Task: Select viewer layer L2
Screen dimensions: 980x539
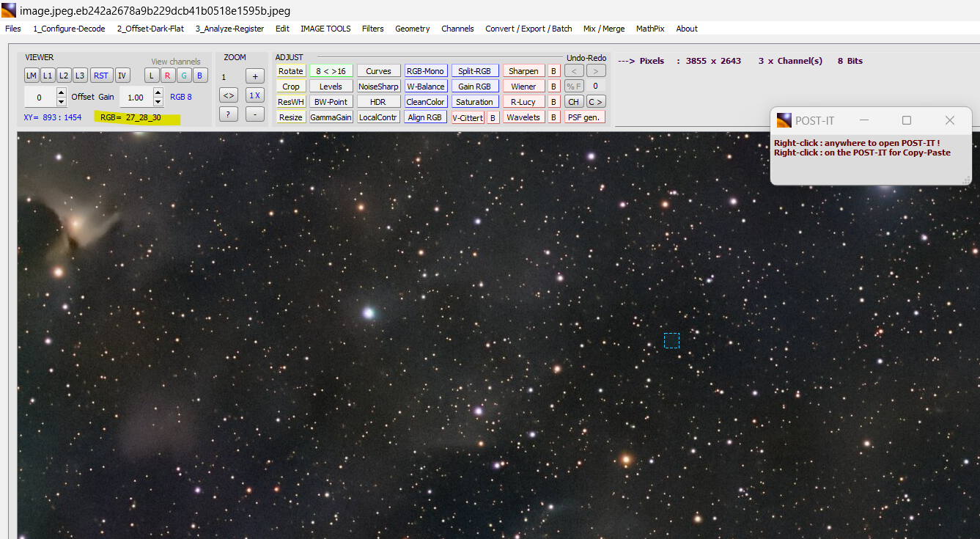Action: pyautogui.click(x=64, y=76)
